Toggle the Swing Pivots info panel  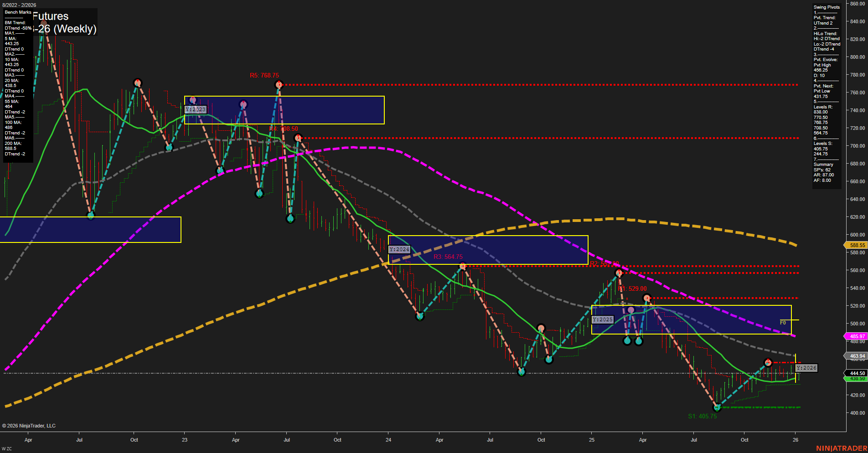tap(826, 7)
